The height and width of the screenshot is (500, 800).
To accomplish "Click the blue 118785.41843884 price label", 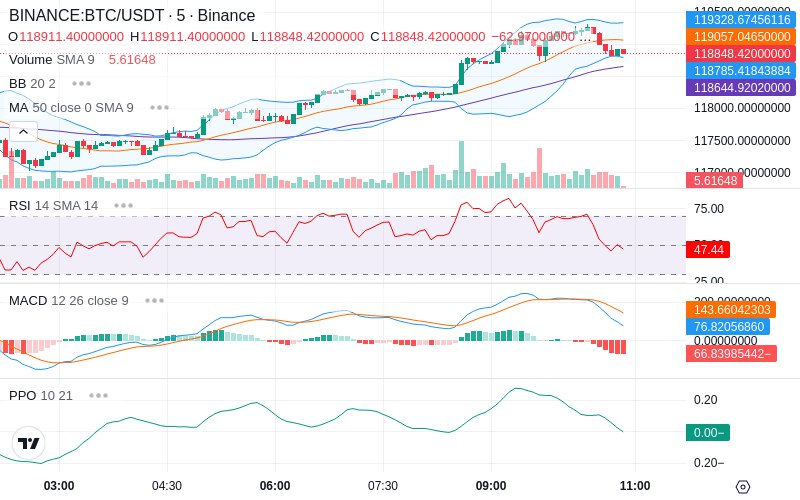I will click(x=741, y=70).
